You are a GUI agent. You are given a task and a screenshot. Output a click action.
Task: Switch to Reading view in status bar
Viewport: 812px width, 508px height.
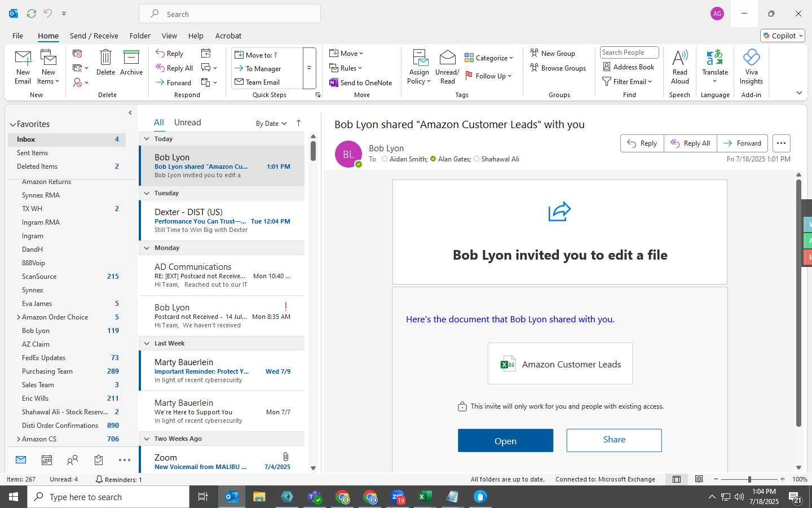(699, 479)
